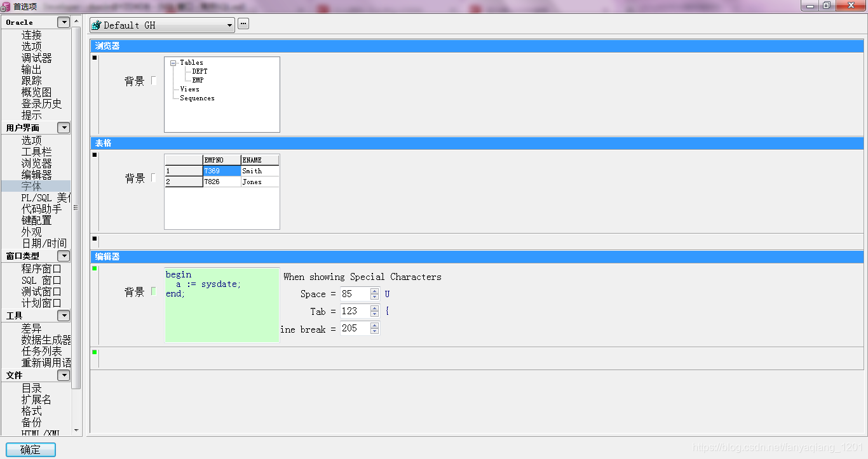The height and width of the screenshot is (459, 868).
Task: Click the icon inside the Default GH combo box
Action: [x=97, y=25]
